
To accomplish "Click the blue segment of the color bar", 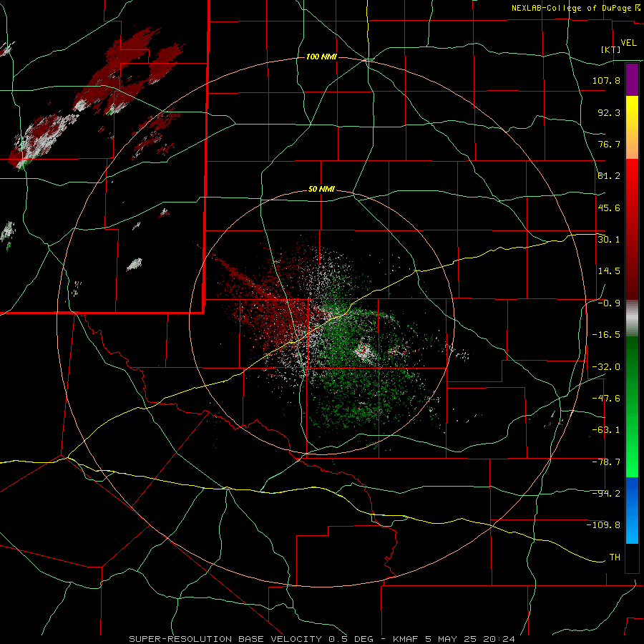I will (632, 510).
